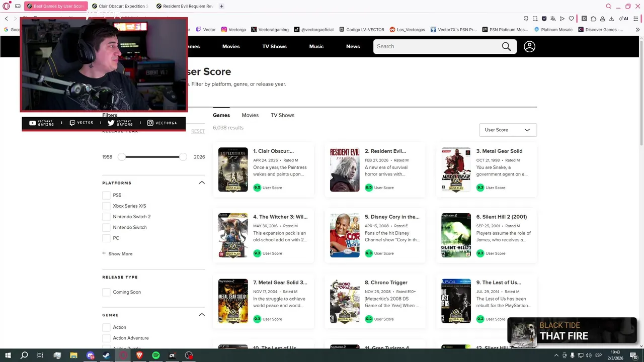
Task: Switch to the Games results tab
Action: (x=221, y=115)
